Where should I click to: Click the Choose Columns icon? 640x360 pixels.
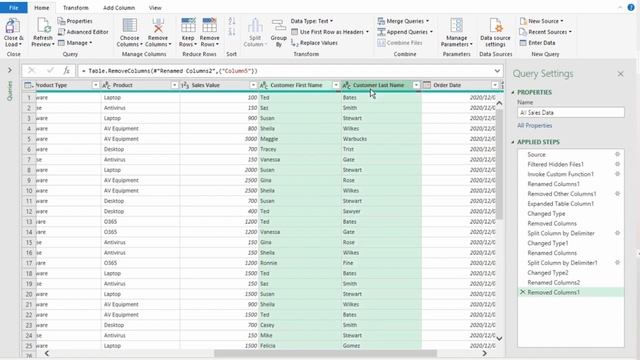[129, 26]
